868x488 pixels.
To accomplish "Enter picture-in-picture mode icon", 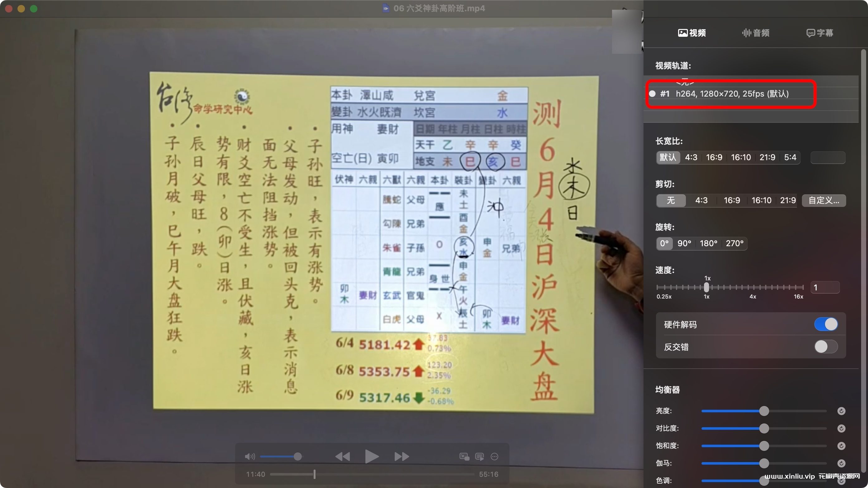I will [x=464, y=457].
